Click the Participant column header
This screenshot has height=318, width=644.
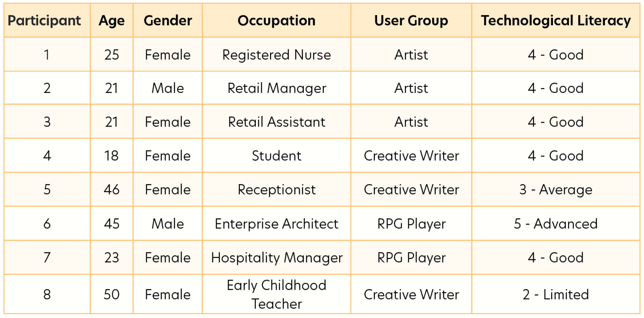[47, 20]
